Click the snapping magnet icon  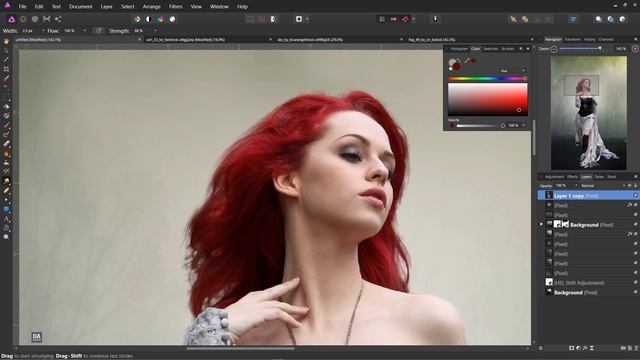[405, 19]
